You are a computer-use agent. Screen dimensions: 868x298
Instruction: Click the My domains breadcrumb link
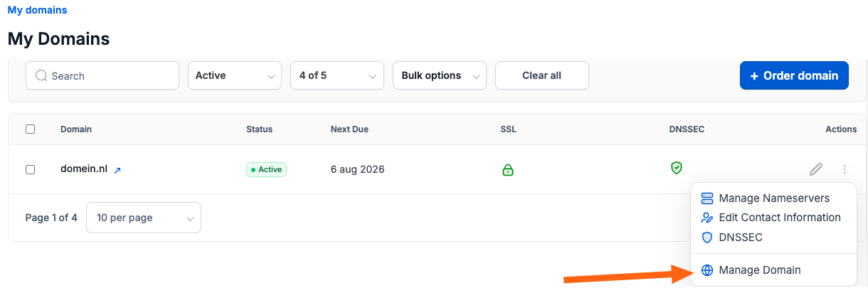point(38,10)
